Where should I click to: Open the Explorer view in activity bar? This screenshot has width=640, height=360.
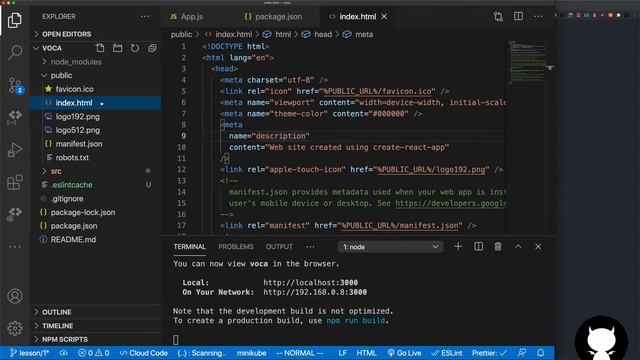point(15,20)
